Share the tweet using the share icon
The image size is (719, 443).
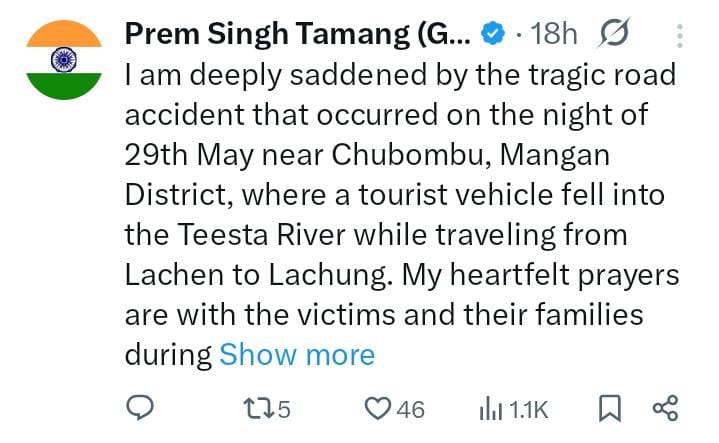[x=665, y=408]
